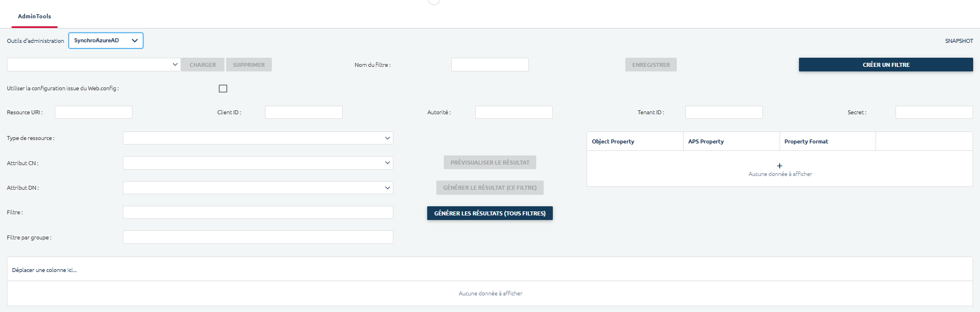Open the Attribut DN dropdown
Screen dimensions: 980x312
[258, 188]
